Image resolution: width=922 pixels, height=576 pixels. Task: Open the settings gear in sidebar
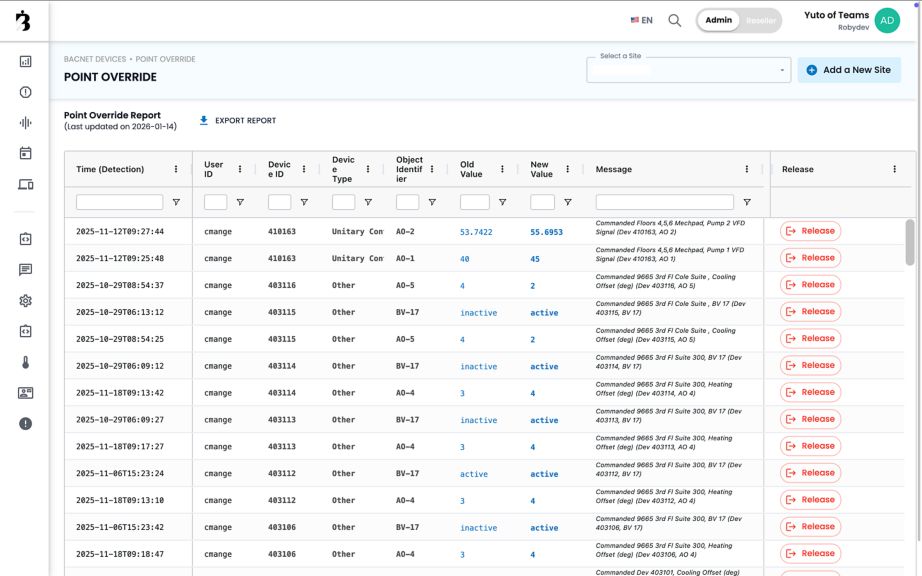(25, 300)
